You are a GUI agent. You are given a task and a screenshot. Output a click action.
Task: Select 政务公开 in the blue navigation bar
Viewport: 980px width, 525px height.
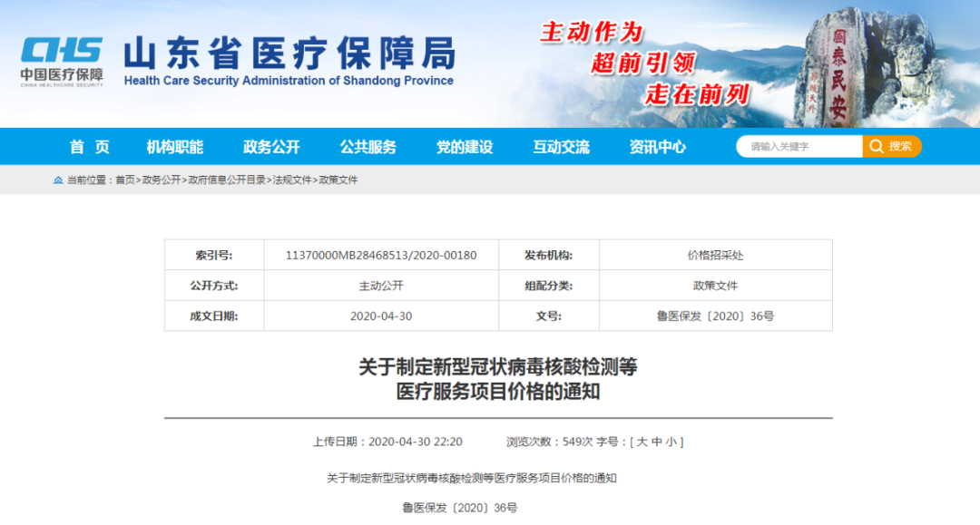tap(271, 147)
